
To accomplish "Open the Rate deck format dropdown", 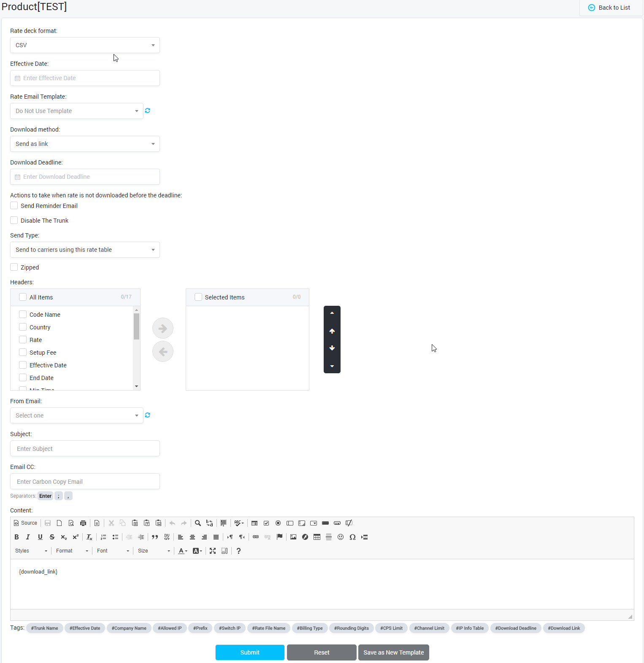I will pos(85,45).
